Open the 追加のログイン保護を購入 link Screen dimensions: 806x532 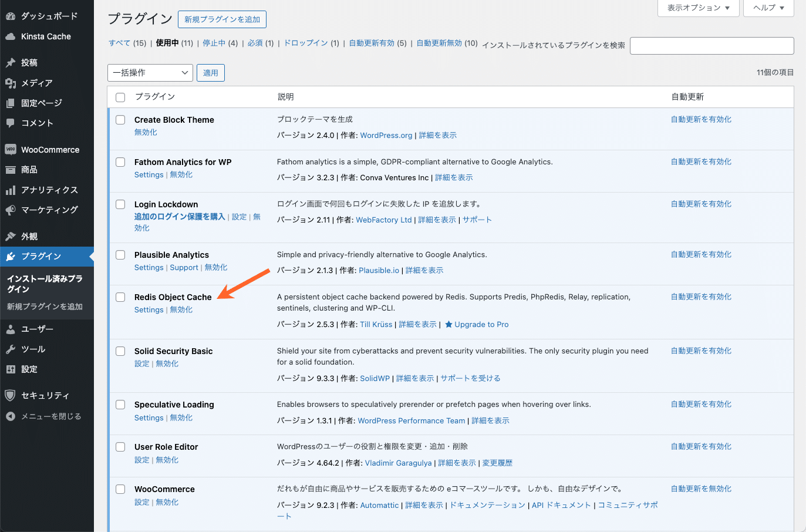(x=180, y=217)
